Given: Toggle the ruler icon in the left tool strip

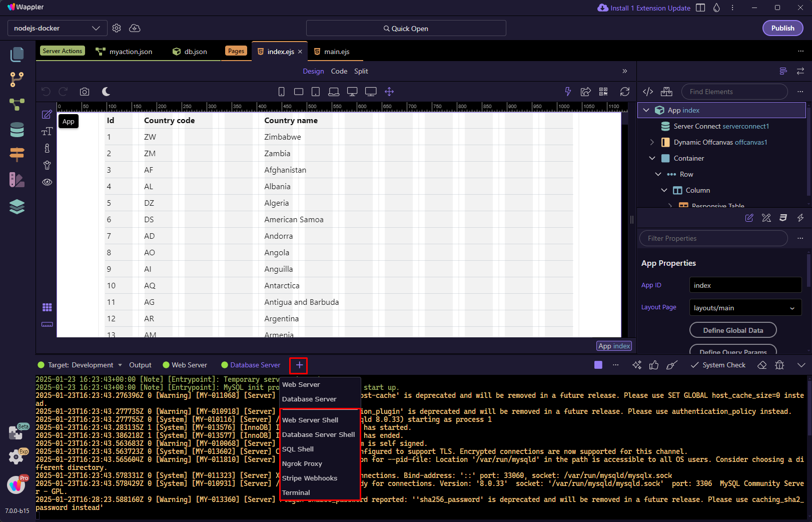Looking at the screenshot, I should click(x=47, y=324).
